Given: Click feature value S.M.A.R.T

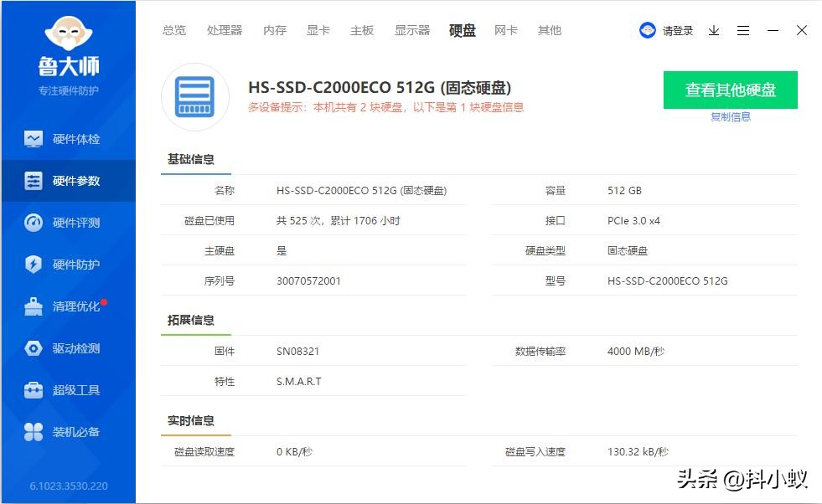Looking at the screenshot, I should [299, 382].
